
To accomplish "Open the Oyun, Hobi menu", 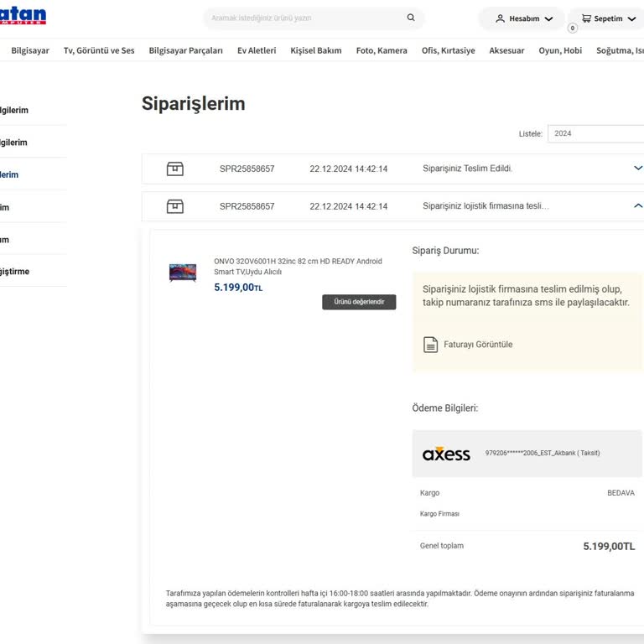I will (560, 50).
